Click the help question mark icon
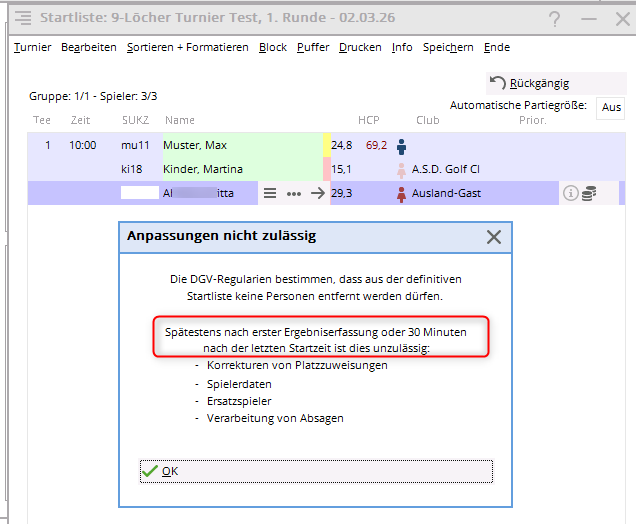Image resolution: width=636 pixels, height=524 pixels. click(x=554, y=19)
